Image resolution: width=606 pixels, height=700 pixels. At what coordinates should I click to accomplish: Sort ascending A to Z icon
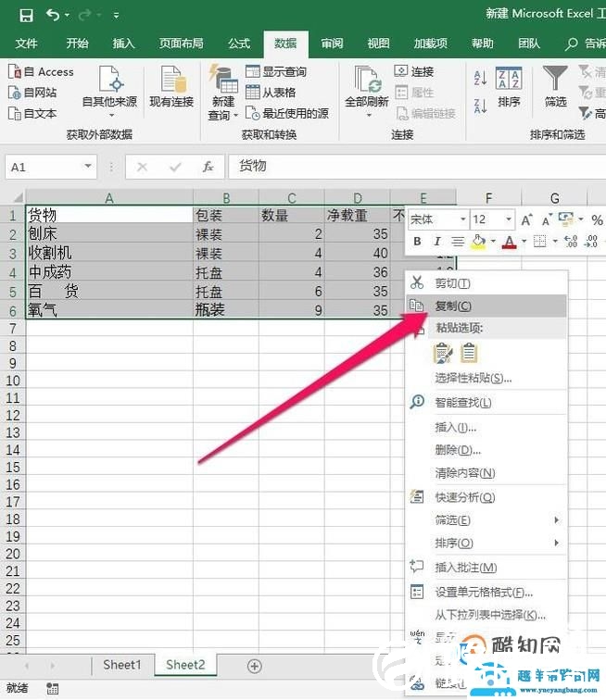480,78
